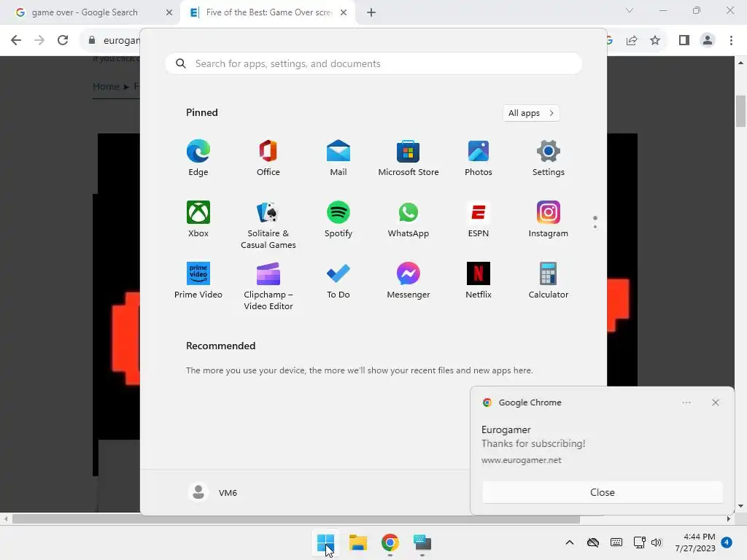The image size is (747, 560).
Task: Open a new Chrome tab
Action: point(371,12)
